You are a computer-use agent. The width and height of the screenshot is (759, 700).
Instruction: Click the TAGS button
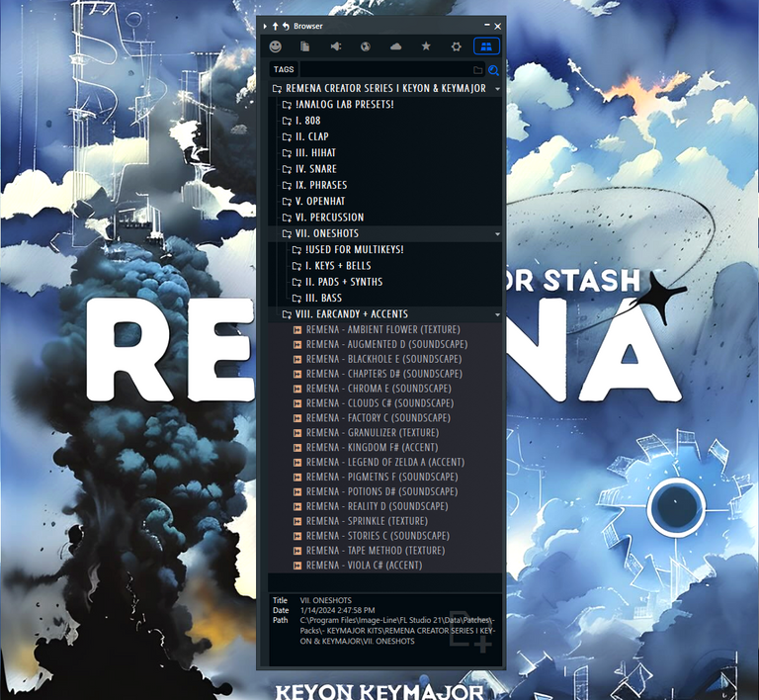(x=284, y=70)
